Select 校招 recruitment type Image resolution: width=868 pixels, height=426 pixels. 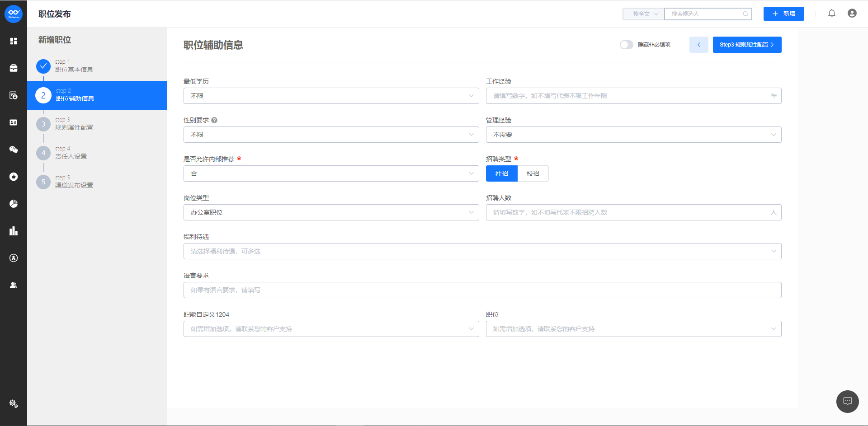click(533, 173)
